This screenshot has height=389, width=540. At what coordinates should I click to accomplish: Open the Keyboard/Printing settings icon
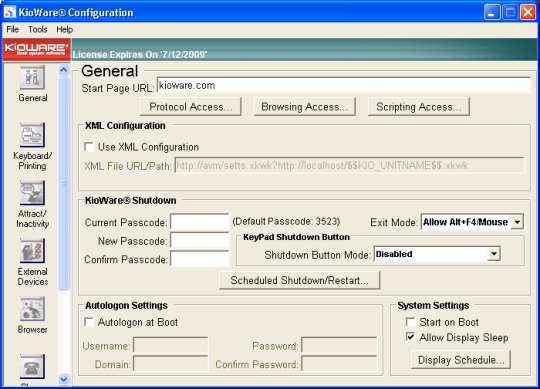[x=32, y=135]
